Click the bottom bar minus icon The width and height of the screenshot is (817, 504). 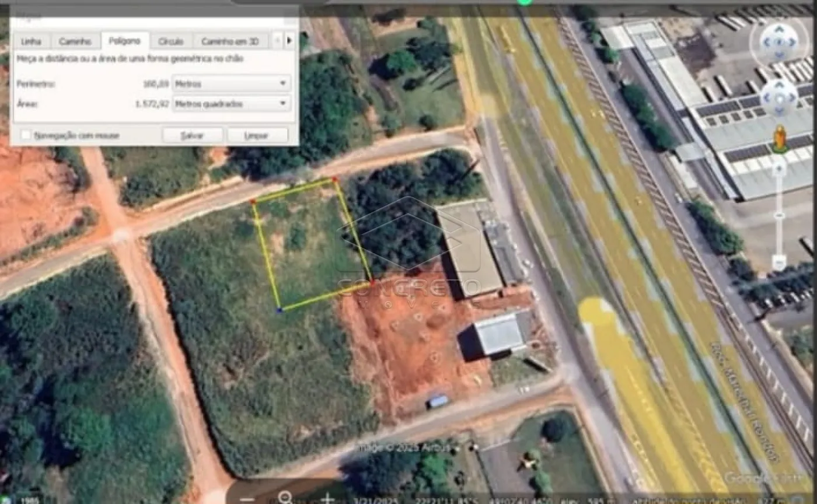pyautogui.click(x=247, y=499)
